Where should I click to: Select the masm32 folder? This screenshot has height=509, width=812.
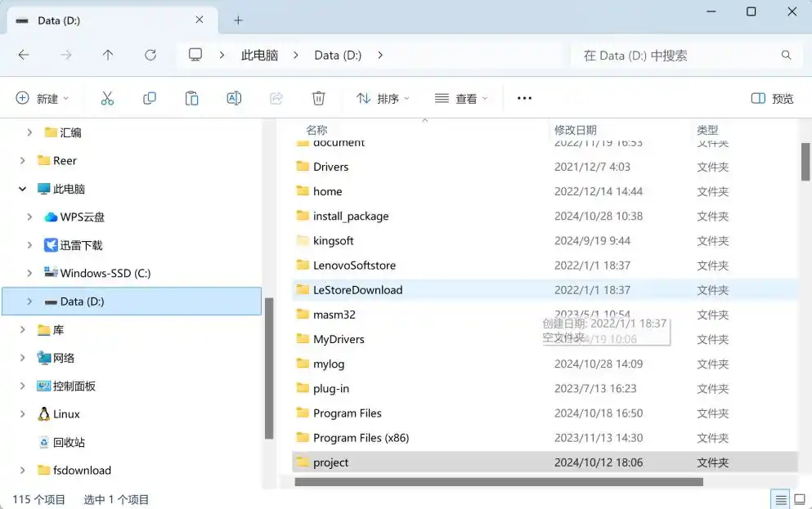334,315
